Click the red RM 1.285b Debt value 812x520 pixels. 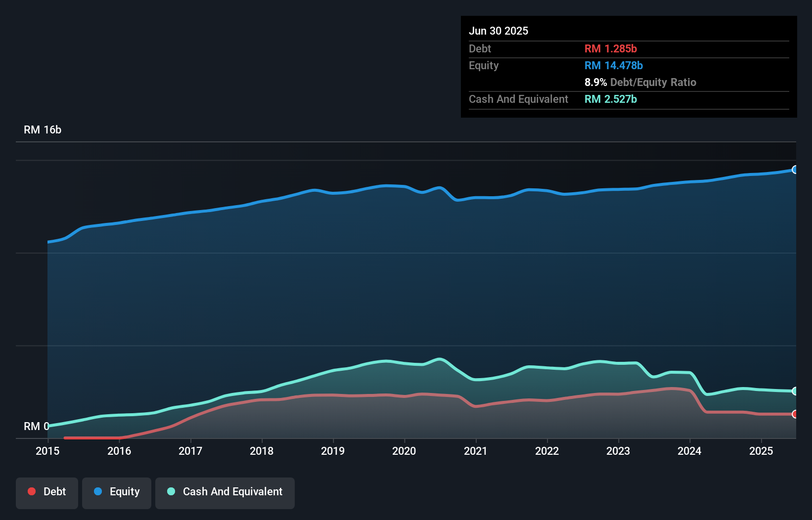(610, 48)
